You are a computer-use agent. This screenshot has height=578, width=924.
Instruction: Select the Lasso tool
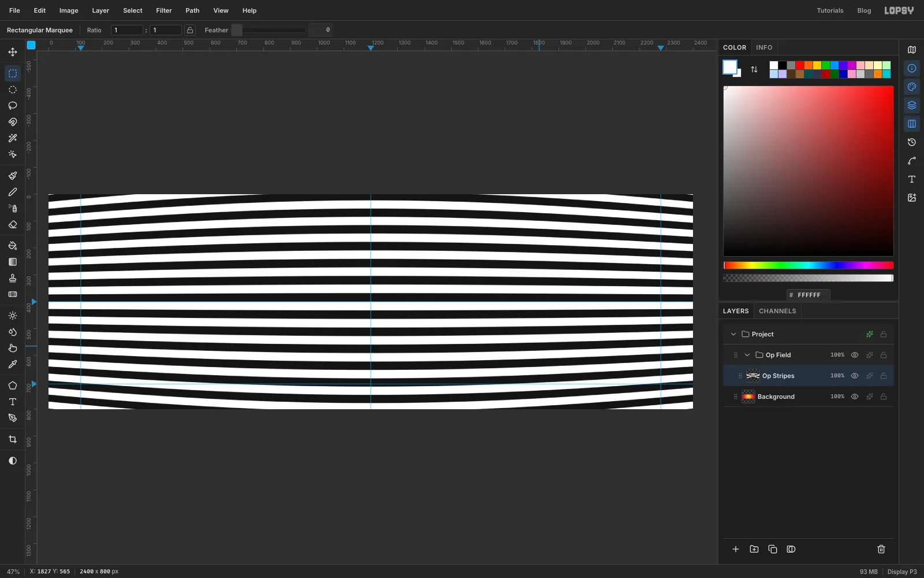(13, 106)
